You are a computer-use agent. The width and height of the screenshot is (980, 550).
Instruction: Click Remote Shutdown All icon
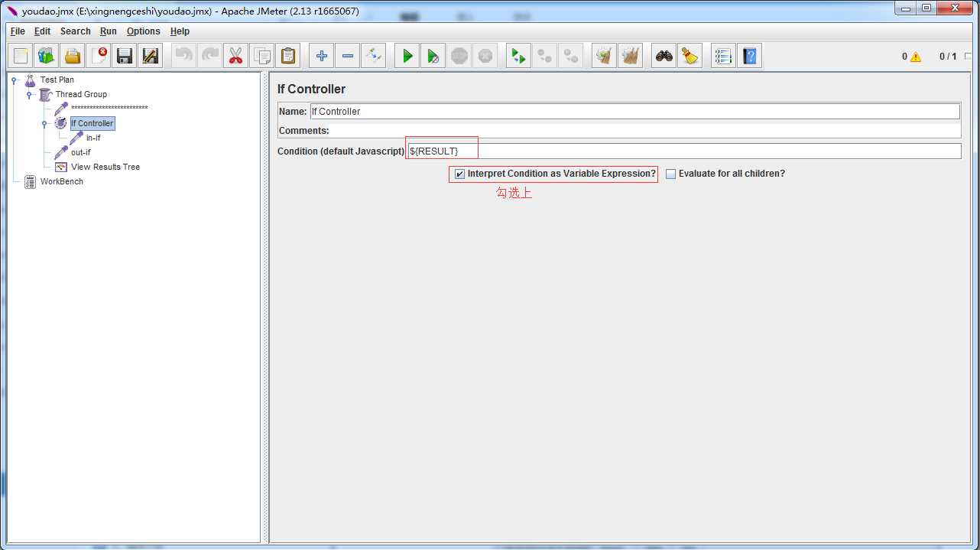[571, 56]
